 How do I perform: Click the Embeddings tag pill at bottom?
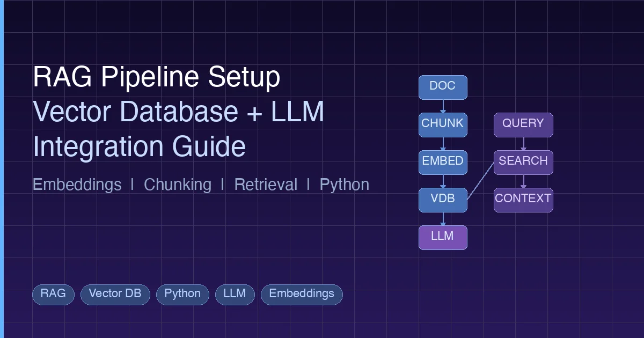[x=302, y=294]
